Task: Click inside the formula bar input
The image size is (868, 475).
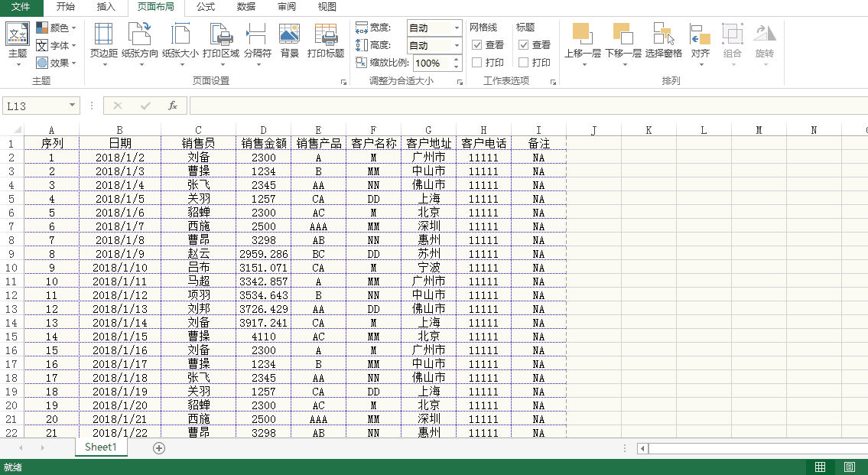Action: pyautogui.click(x=528, y=106)
